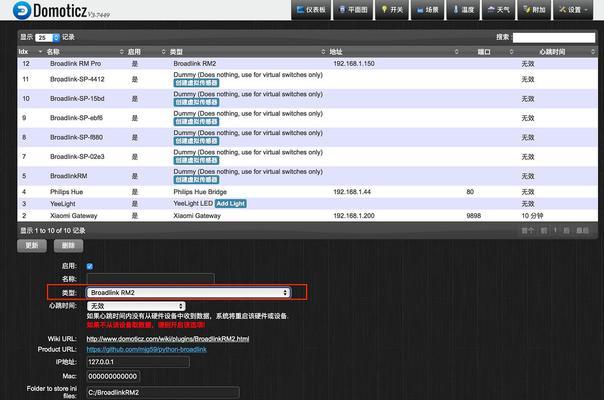Click pagination page number 1

(555, 230)
